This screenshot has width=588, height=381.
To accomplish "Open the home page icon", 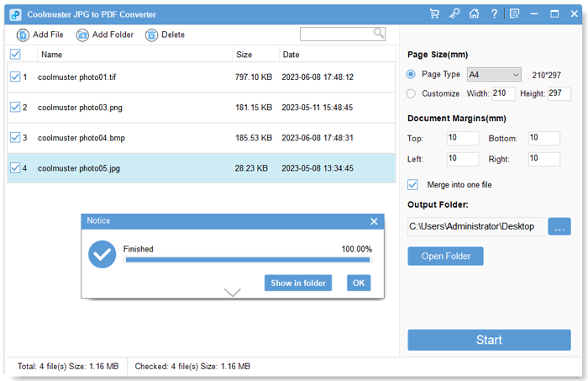I will 475,14.
